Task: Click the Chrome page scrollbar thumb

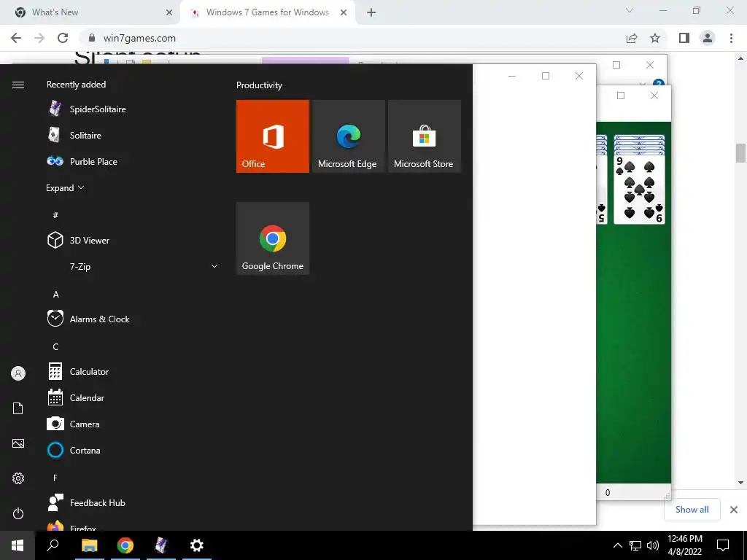Action: tap(740, 153)
